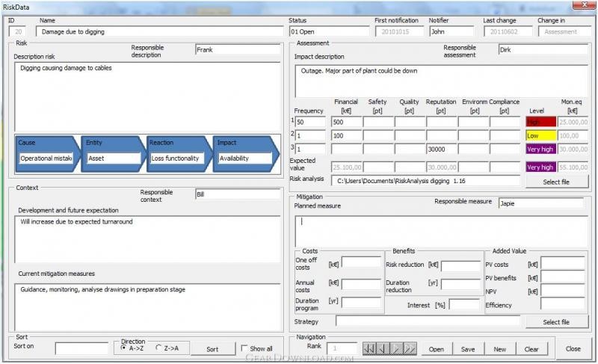598x364 pixels.
Task: Click the Efficiency field
Action: pos(563,304)
